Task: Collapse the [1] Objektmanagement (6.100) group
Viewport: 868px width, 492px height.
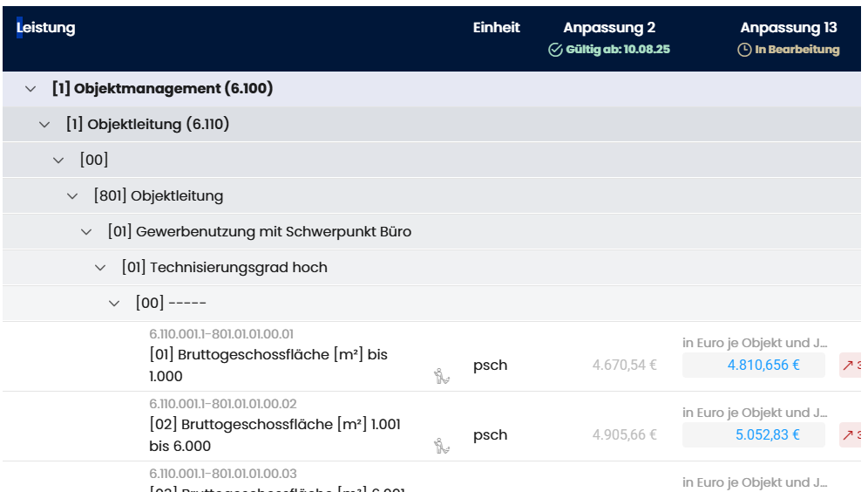Action: point(31,89)
